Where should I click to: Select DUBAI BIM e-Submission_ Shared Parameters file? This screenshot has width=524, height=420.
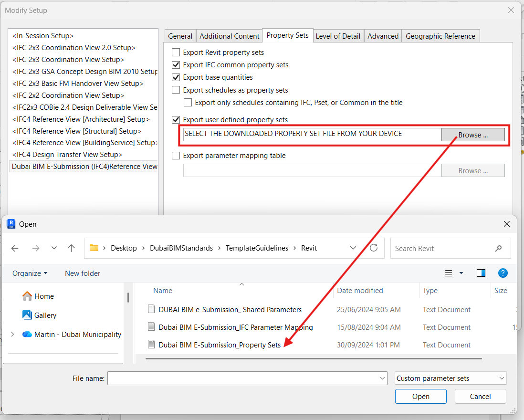pos(230,310)
